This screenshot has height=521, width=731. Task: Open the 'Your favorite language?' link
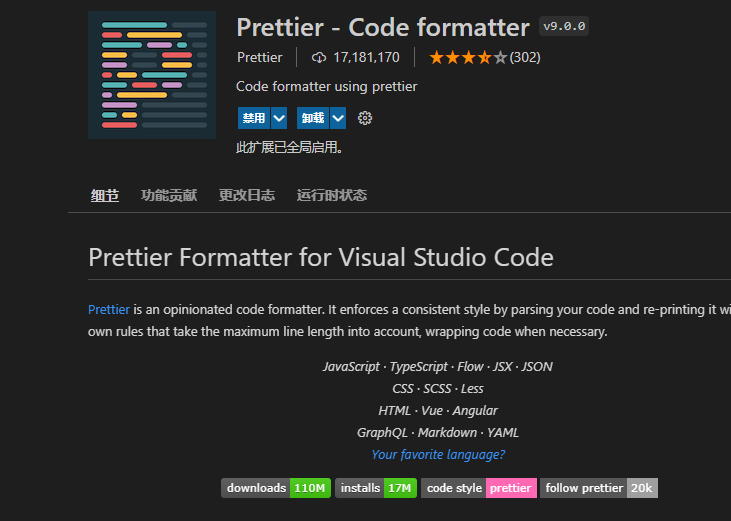tap(438, 454)
